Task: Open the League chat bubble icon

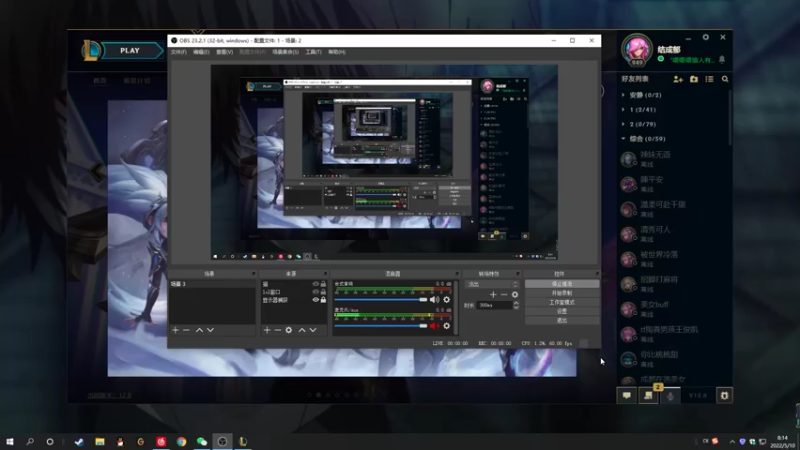Action: click(x=627, y=395)
